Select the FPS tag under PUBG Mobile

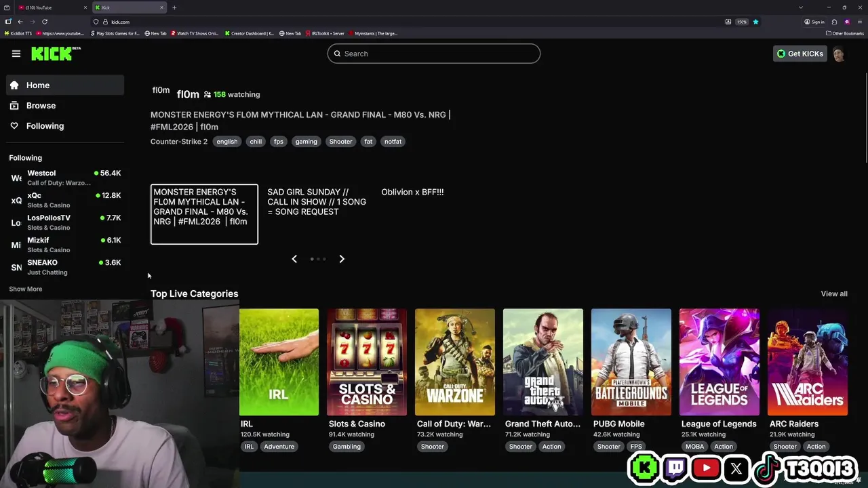pyautogui.click(x=636, y=447)
